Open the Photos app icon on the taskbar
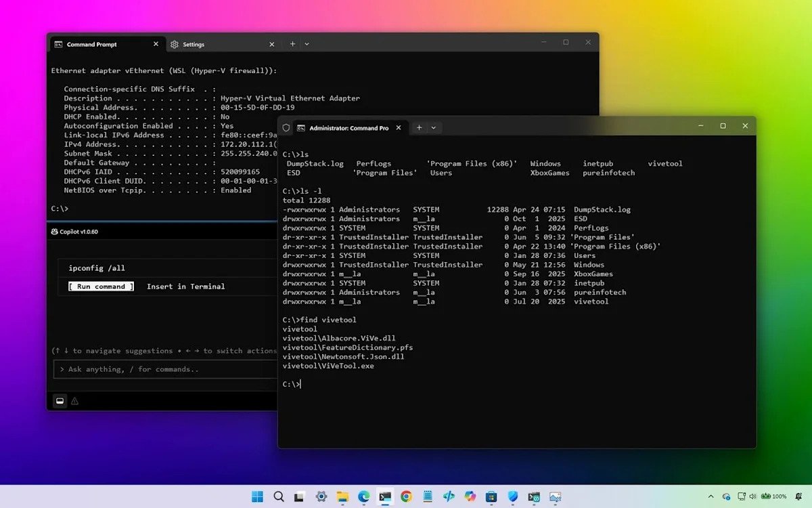Viewport: 812px width, 508px height. [x=555, y=496]
